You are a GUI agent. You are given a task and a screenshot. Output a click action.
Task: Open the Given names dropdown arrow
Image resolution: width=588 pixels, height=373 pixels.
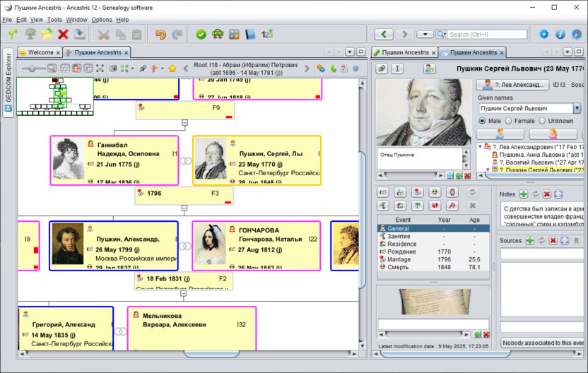(577, 109)
